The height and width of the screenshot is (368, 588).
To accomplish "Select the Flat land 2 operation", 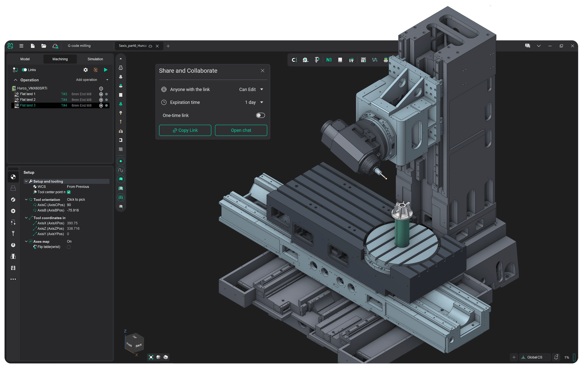I will click(x=28, y=100).
